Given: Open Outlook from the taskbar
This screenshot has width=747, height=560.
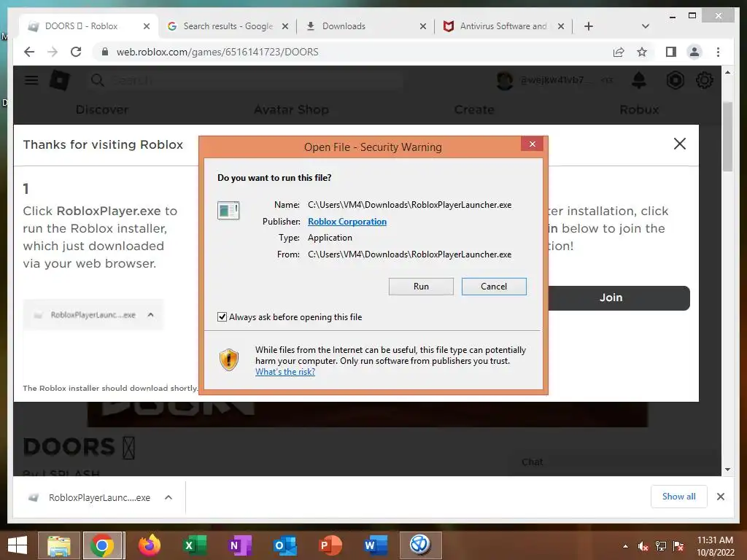Looking at the screenshot, I should [x=285, y=545].
